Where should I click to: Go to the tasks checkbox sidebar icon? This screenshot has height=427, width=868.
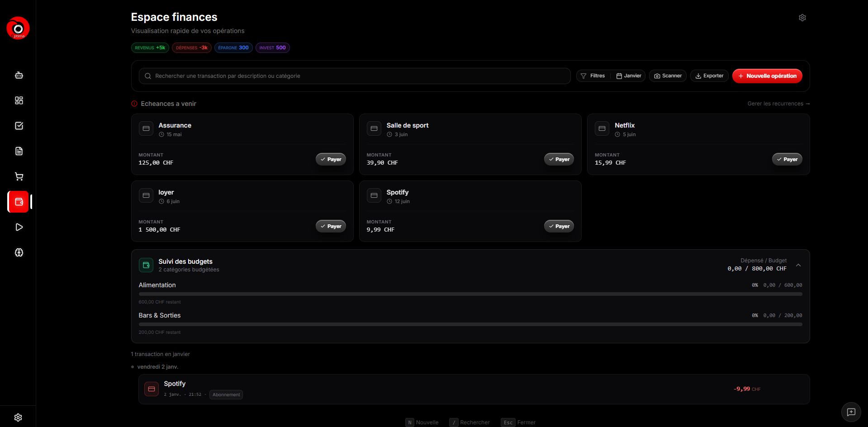19,126
